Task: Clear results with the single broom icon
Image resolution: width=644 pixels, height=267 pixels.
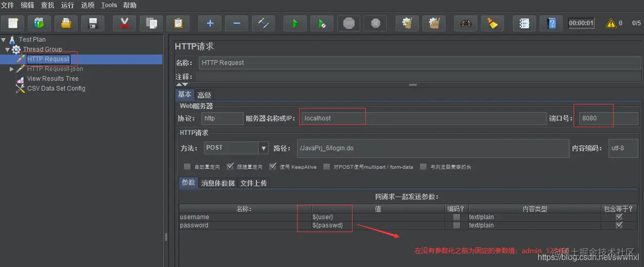Action: pyautogui.click(x=407, y=23)
